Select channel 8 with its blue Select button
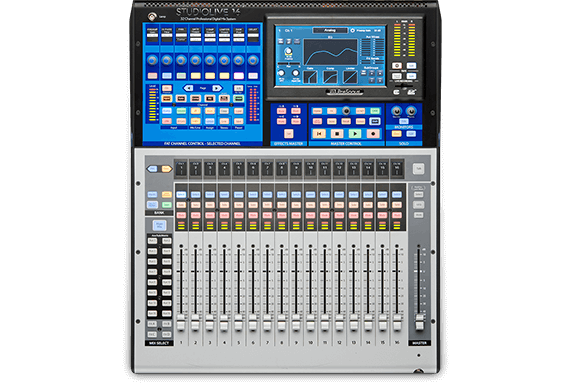The image size is (570, 385). click(282, 195)
